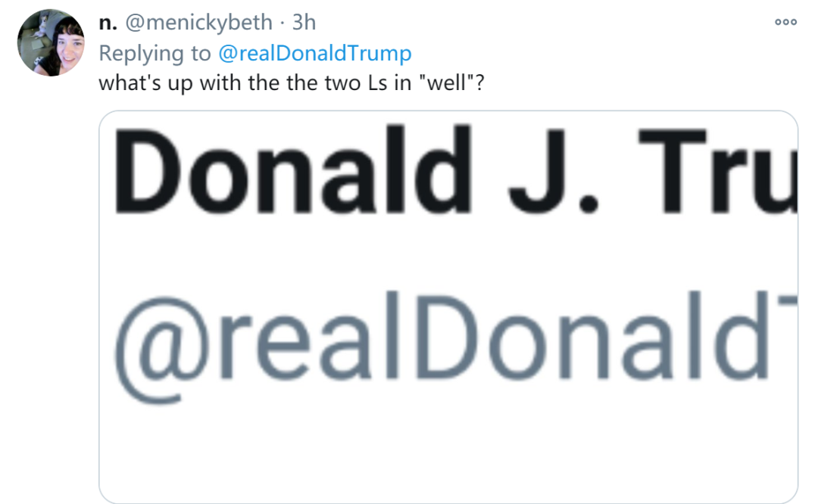Click the quoted word "well" in the tweet
This screenshot has height=504, width=818.
point(446,82)
